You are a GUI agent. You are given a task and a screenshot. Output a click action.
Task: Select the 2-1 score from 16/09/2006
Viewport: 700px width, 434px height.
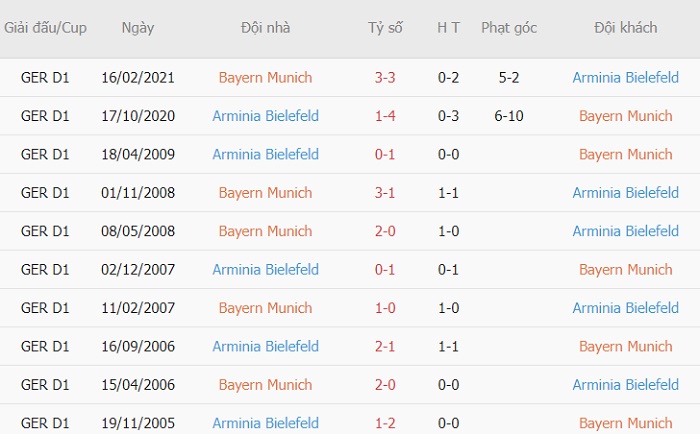pyautogui.click(x=385, y=346)
